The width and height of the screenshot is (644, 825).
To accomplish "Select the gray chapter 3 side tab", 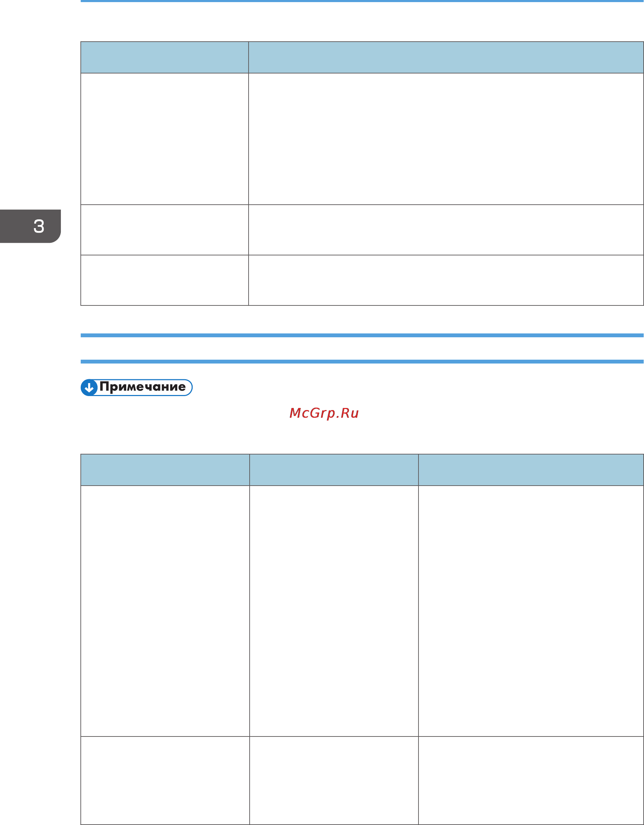I will (30, 226).
